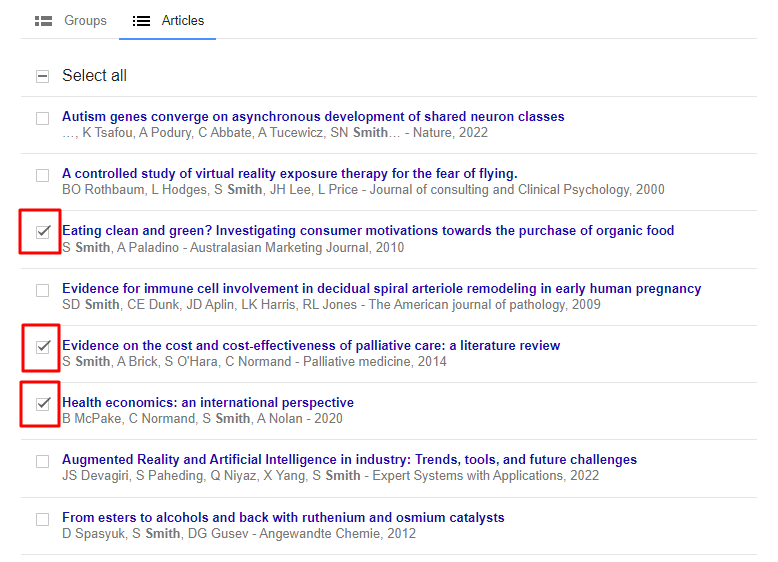
Task: Open the ruthenium and osmium catalysts article
Action: (283, 517)
